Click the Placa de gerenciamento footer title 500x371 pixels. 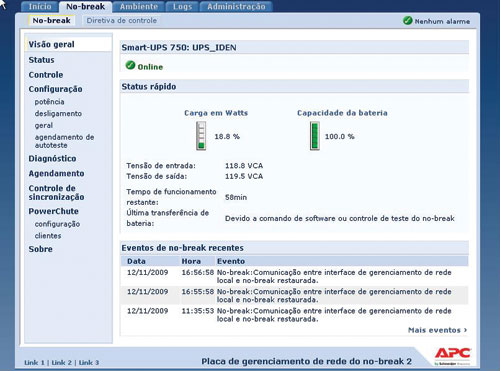coord(306,361)
